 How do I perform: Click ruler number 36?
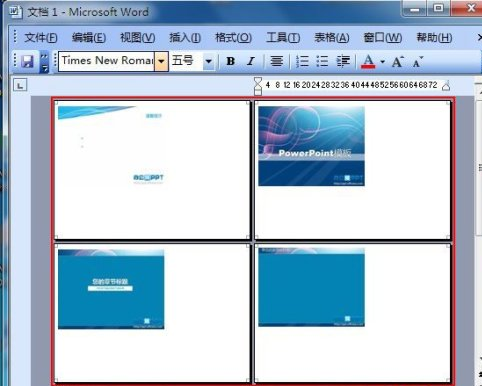345,85
